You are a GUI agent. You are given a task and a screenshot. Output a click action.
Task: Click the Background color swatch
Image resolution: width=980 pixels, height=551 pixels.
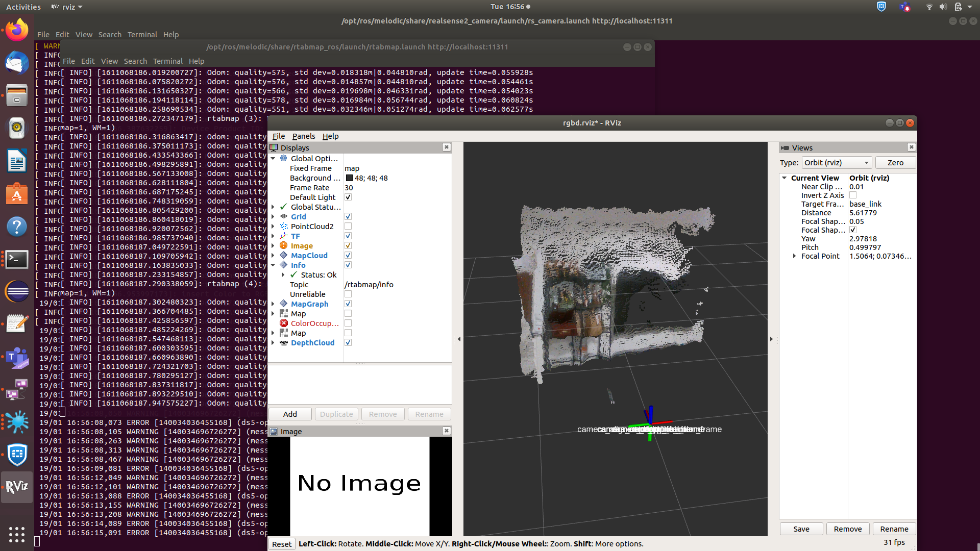click(349, 178)
